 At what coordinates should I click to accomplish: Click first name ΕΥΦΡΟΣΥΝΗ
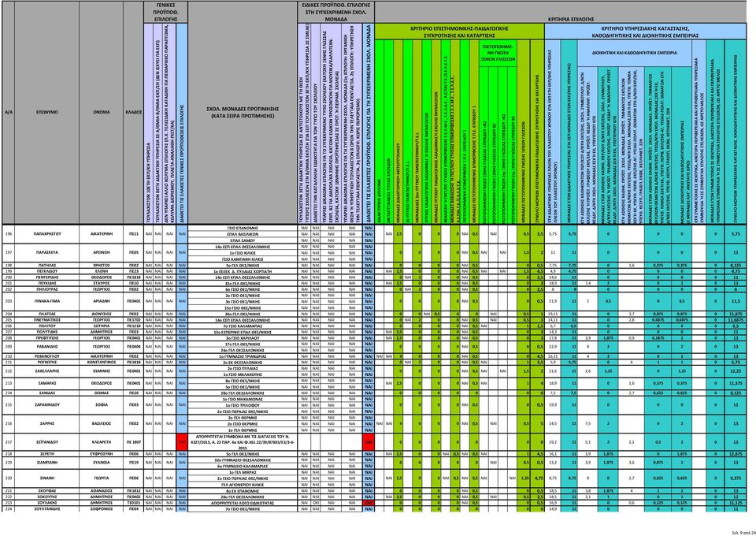102,454
